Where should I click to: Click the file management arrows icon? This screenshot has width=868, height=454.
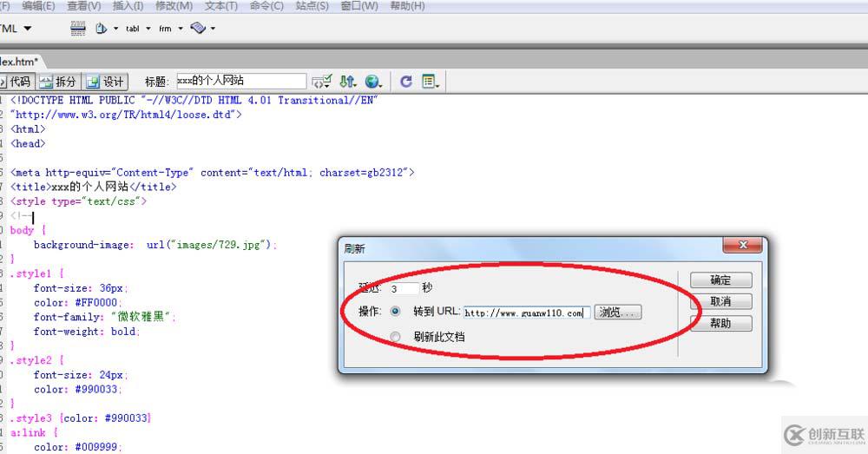[348, 82]
